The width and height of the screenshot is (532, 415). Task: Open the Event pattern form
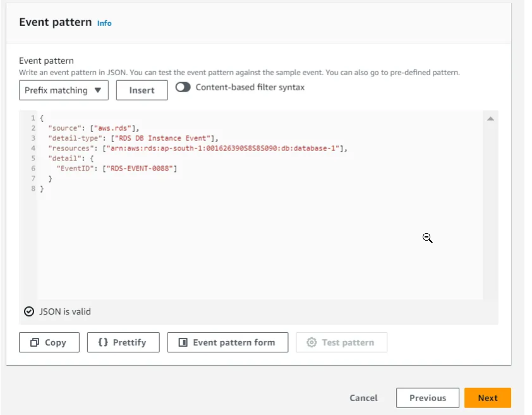click(x=227, y=342)
